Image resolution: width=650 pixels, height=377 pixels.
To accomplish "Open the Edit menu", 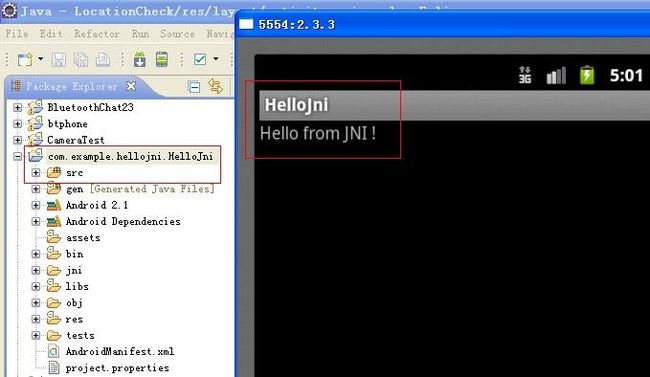I will click(x=51, y=34).
